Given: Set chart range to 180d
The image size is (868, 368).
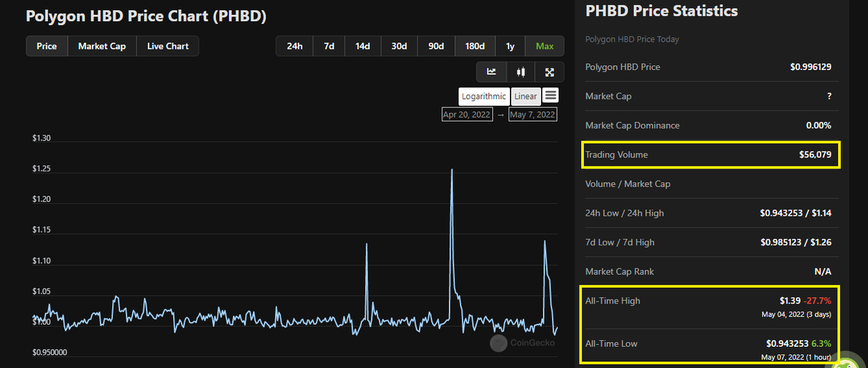Looking at the screenshot, I should click(475, 46).
